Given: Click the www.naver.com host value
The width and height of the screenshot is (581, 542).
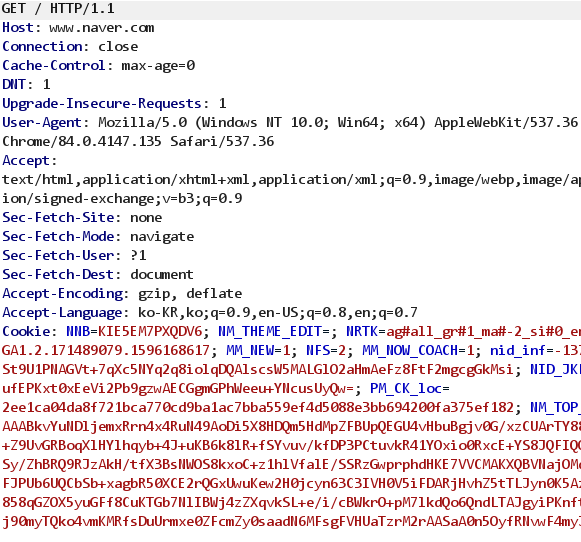Looking at the screenshot, I should pos(102,28).
